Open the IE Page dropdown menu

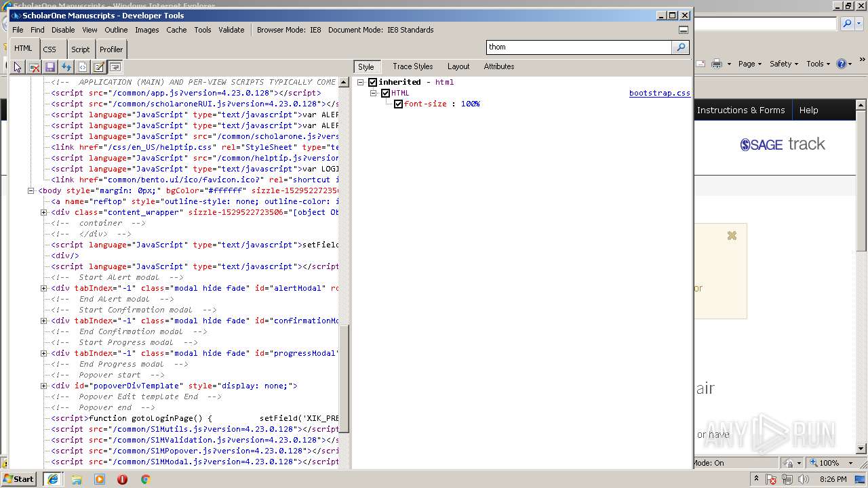tap(750, 64)
